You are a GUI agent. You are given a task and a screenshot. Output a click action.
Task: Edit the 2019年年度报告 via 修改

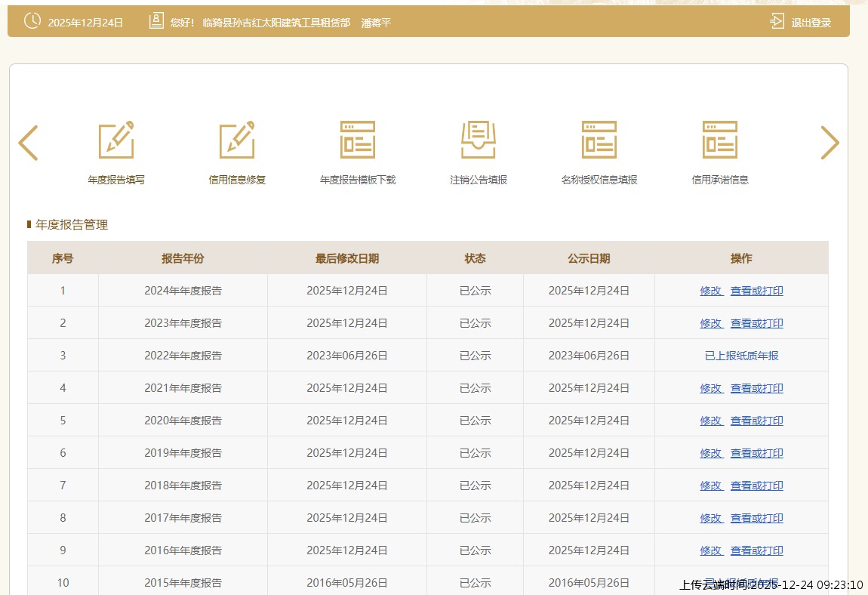click(711, 453)
